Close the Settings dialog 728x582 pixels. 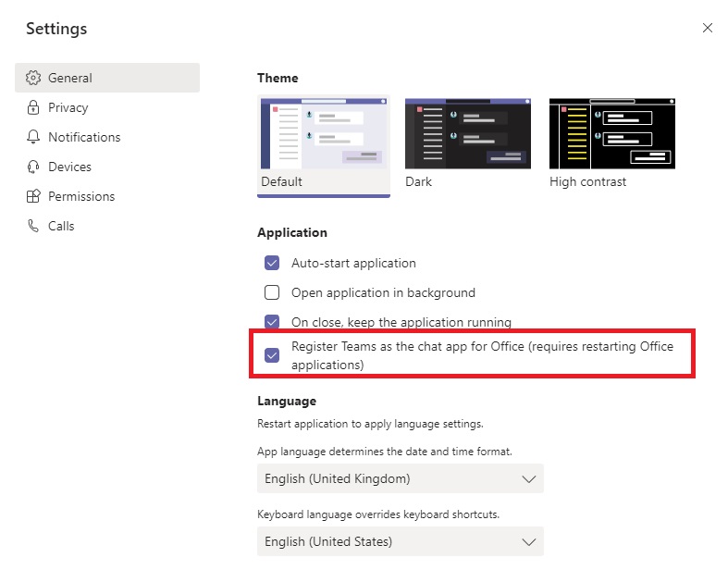[707, 28]
